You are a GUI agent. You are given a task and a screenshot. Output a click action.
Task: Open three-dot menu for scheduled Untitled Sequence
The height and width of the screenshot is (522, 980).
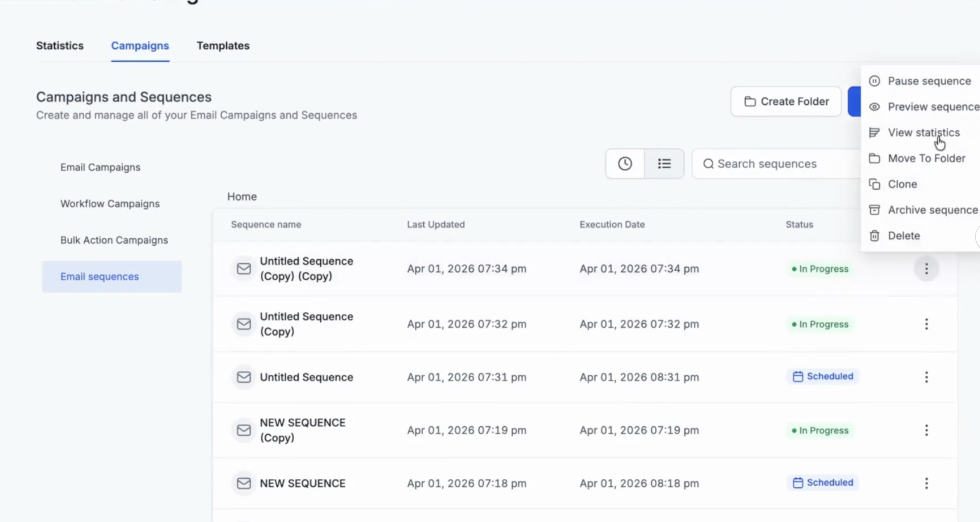pos(926,377)
